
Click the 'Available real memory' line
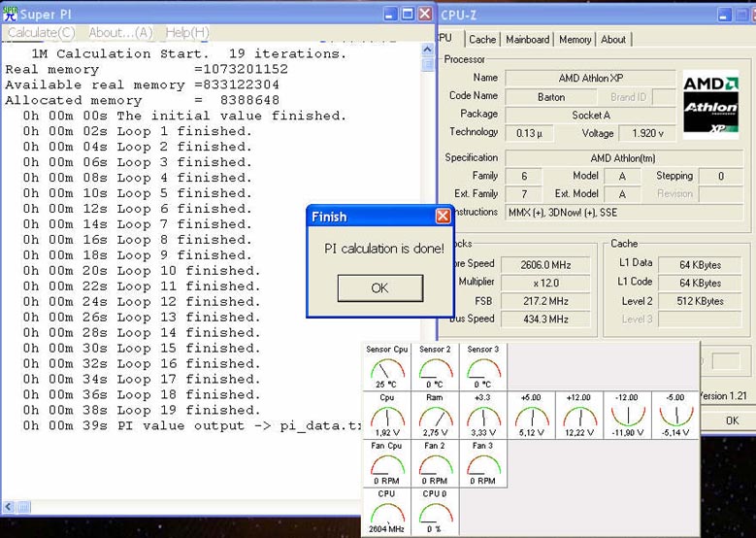[142, 84]
